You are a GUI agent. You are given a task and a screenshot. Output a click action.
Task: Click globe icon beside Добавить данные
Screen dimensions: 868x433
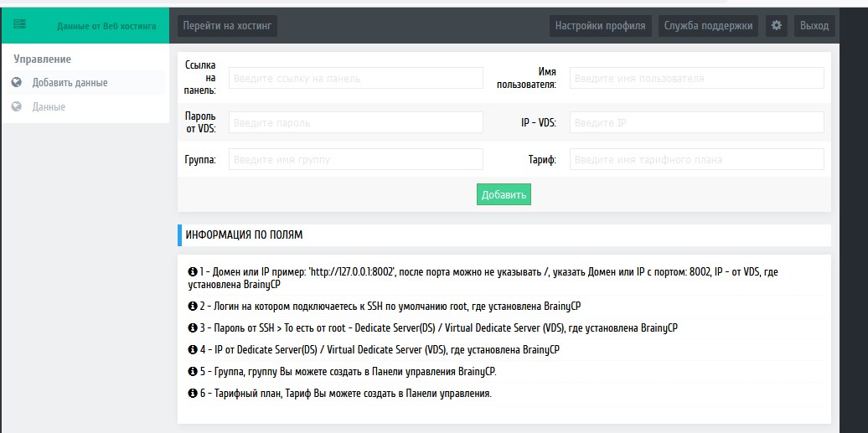[x=16, y=82]
